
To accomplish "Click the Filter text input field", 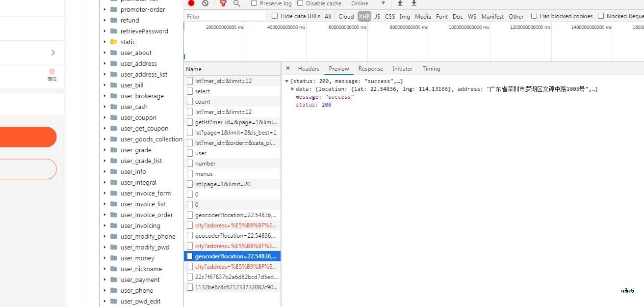I will [226, 16].
